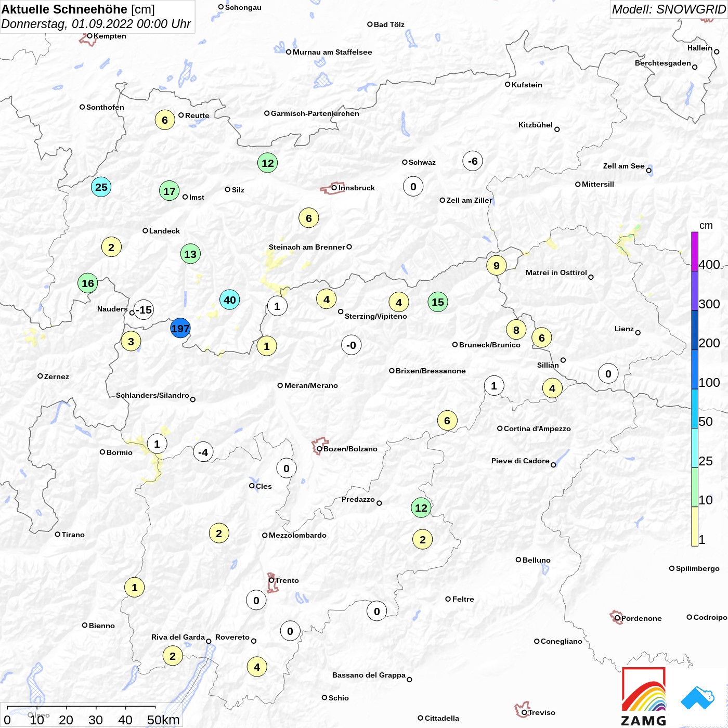Image resolution: width=728 pixels, height=728 pixels.
Task: Select the -15 marker near Nauders
Action: [x=144, y=310]
